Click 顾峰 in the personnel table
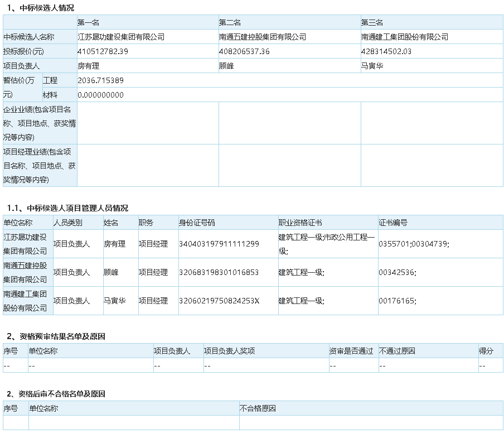504x434 pixels. [111, 272]
